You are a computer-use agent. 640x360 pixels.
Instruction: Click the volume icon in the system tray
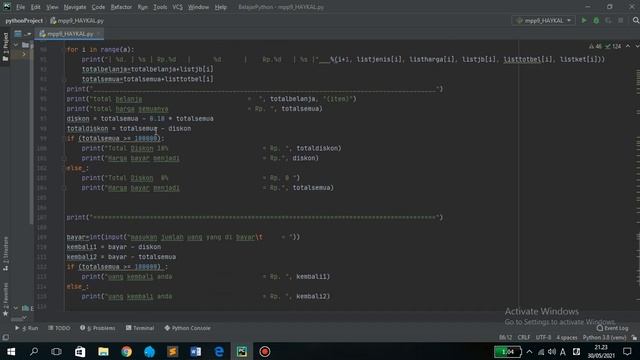point(552,352)
